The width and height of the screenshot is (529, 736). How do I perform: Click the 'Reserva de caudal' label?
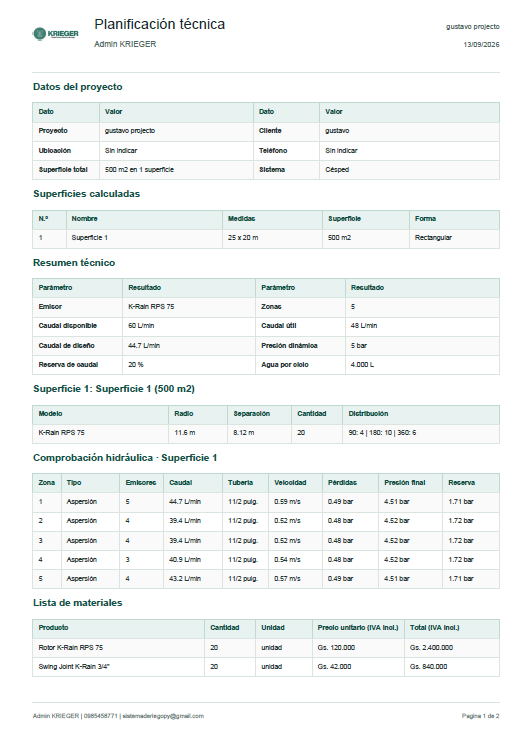[x=68, y=364]
